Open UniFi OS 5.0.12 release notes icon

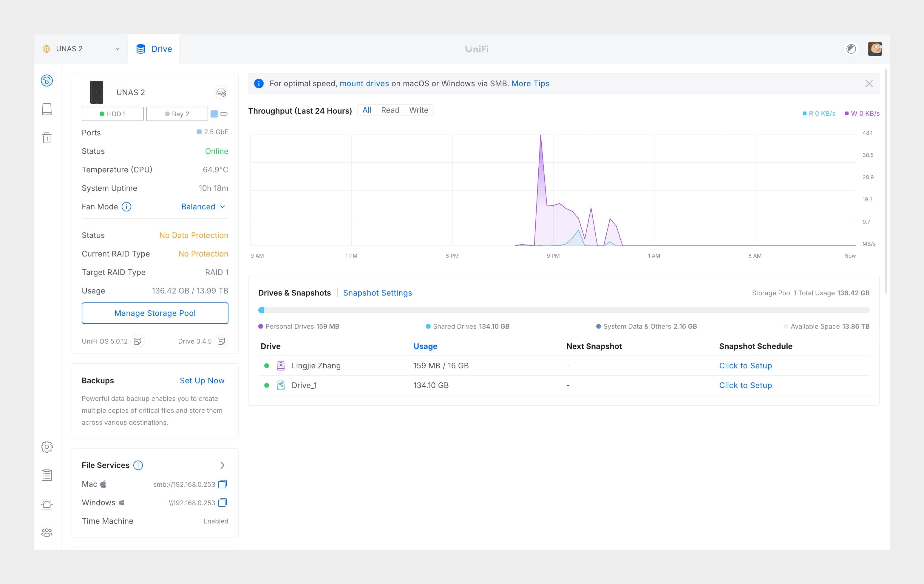(x=137, y=341)
